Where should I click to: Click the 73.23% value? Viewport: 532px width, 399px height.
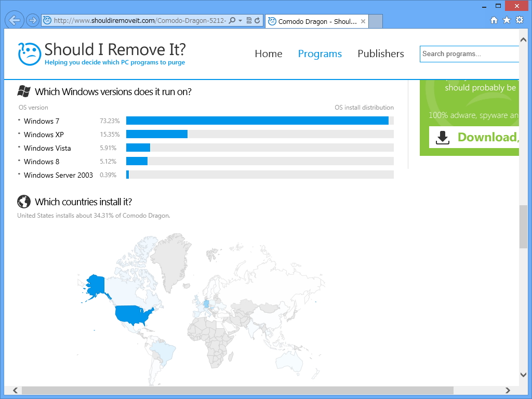[110, 121]
